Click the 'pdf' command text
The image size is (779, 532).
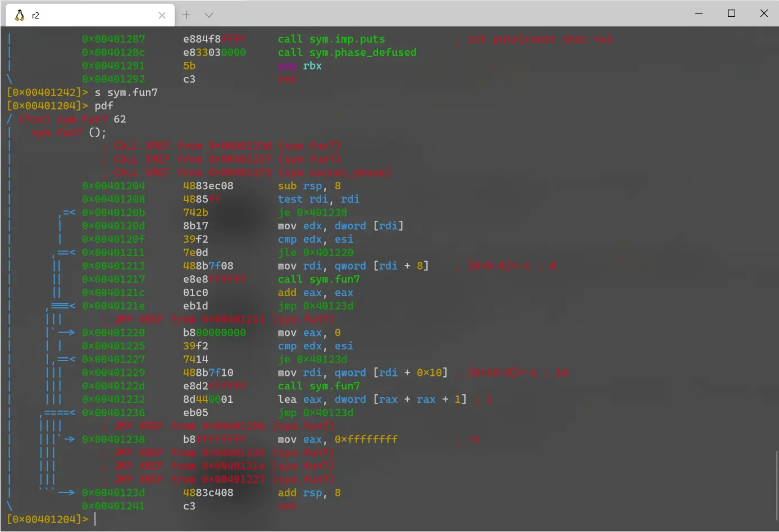[104, 106]
